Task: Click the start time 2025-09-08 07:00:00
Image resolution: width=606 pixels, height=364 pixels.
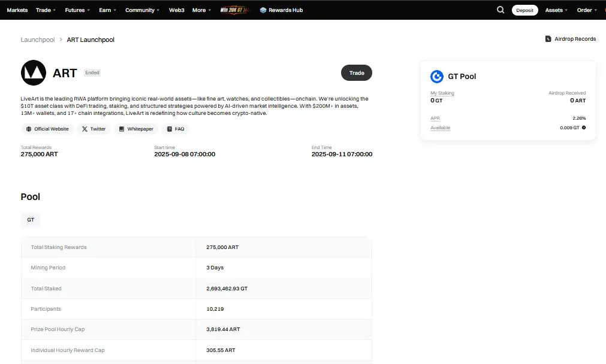Action: click(x=185, y=154)
